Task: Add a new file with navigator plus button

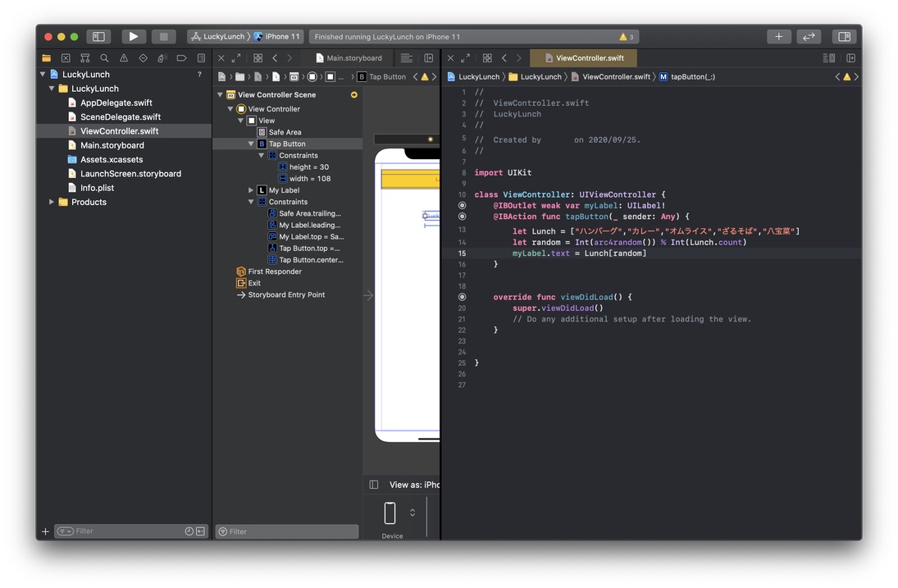Action: click(x=45, y=531)
